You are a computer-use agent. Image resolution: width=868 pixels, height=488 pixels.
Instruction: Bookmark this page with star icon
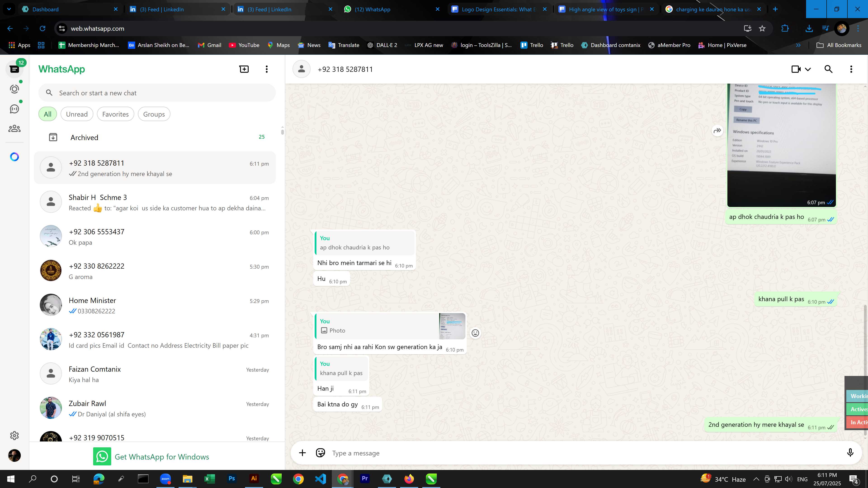tap(762, 29)
